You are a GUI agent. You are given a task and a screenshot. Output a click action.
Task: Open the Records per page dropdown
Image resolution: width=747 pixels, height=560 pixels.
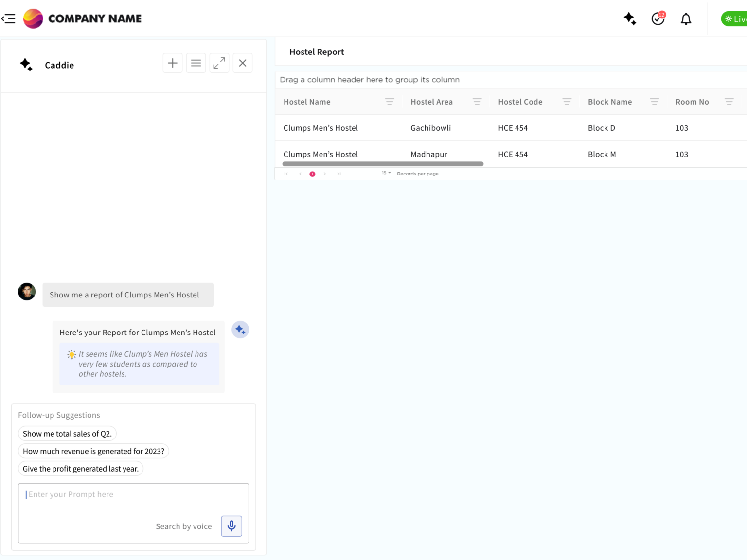click(386, 173)
